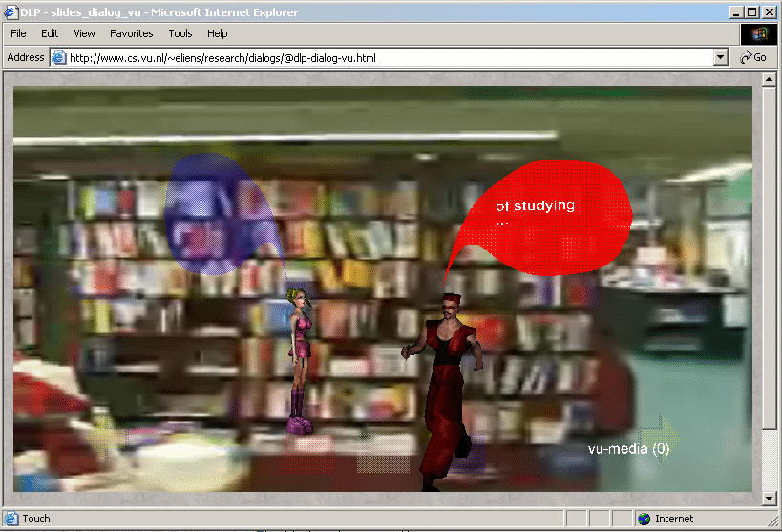Click the red square tile on the floor
This screenshot has width=782, height=532.
(x=308, y=454)
